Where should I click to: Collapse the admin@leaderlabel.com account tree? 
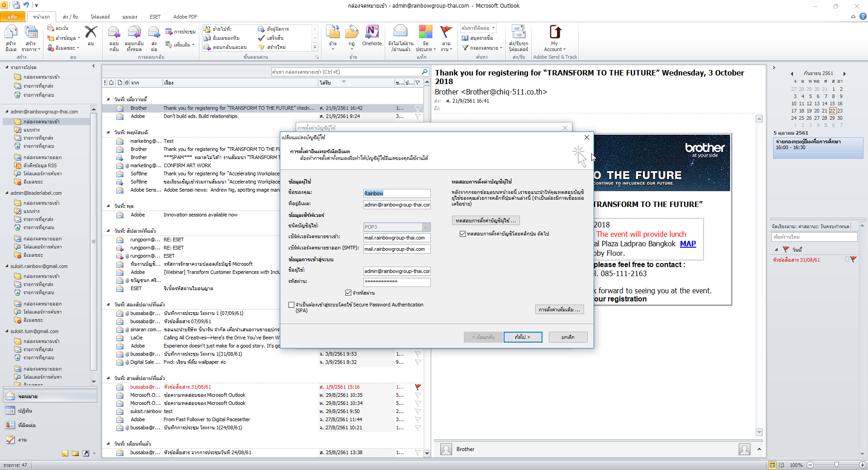(7, 193)
